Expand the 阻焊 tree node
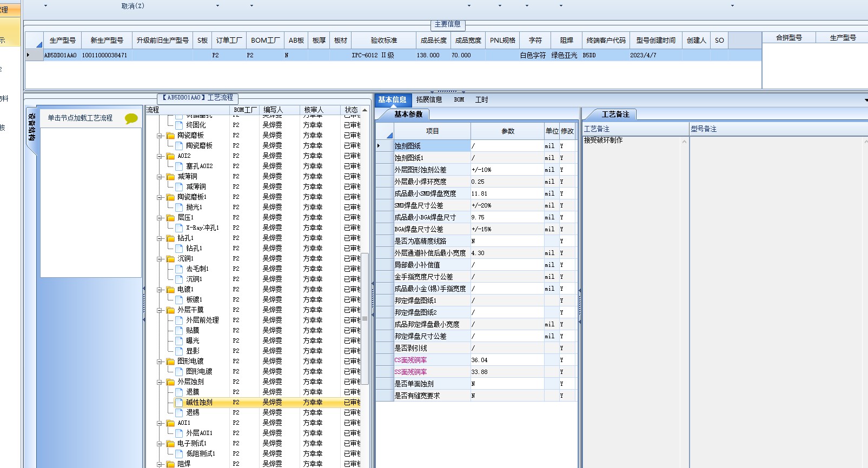The image size is (868, 468). (x=160, y=464)
